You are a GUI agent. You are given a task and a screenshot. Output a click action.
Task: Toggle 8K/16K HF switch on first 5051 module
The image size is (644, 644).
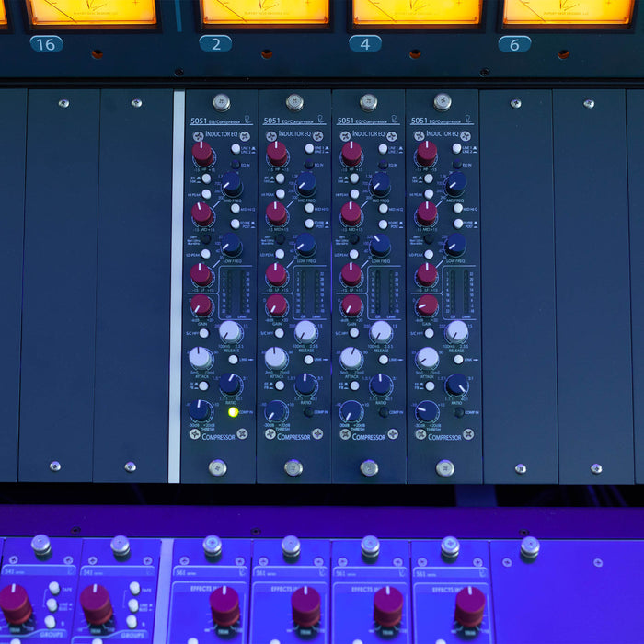[x=206, y=178]
